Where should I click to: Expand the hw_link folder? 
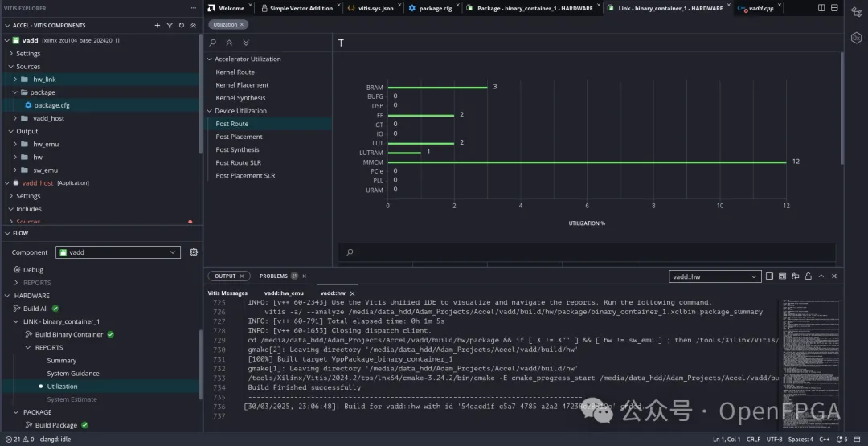coord(15,79)
